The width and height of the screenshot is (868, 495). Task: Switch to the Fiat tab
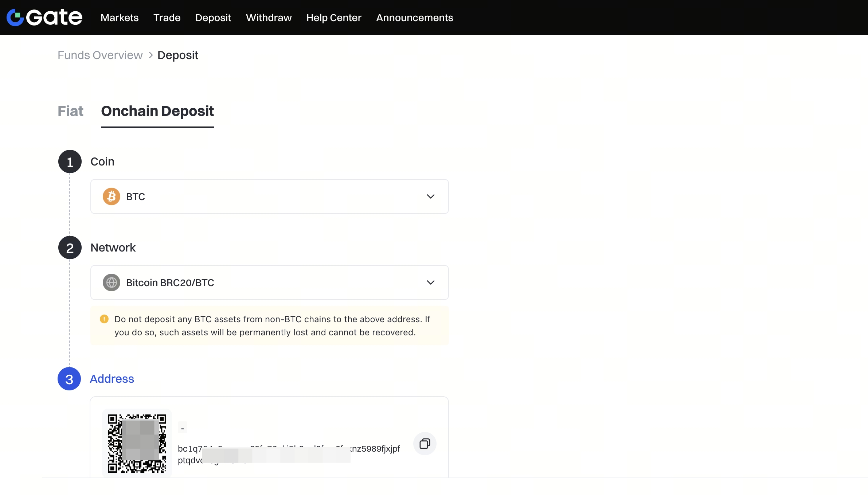70,111
